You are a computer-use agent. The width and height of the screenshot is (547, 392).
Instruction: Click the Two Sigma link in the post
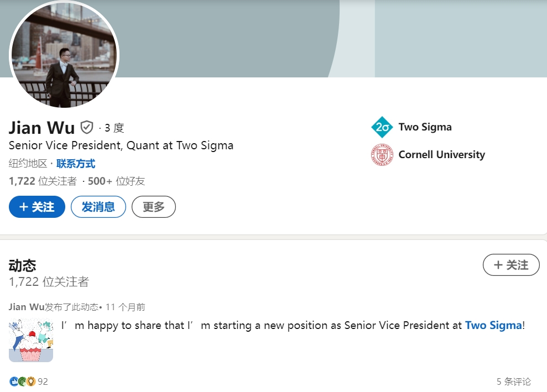(493, 325)
